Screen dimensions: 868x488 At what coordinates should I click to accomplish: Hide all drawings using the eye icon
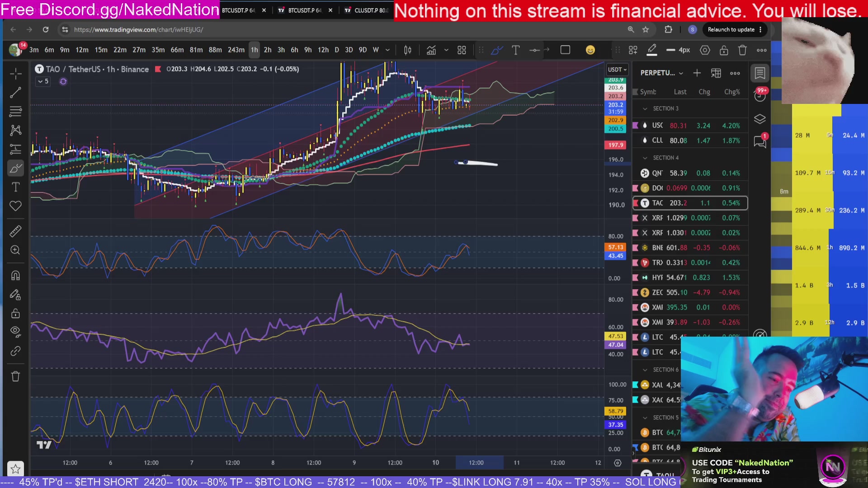click(x=15, y=332)
